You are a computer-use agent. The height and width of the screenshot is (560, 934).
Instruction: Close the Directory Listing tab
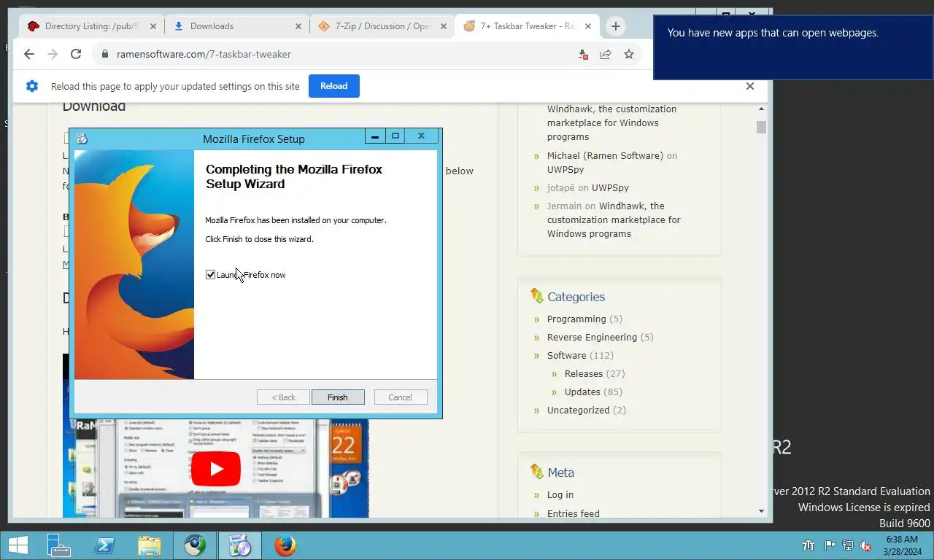[x=153, y=26]
